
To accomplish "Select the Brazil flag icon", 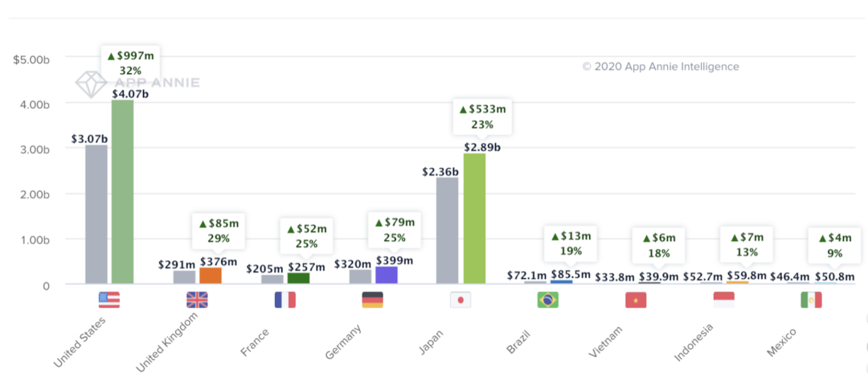I will (x=548, y=300).
